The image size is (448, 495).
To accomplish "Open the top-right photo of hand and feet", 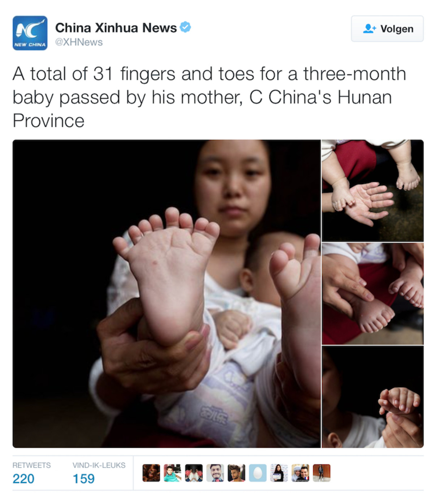I will click(372, 190).
